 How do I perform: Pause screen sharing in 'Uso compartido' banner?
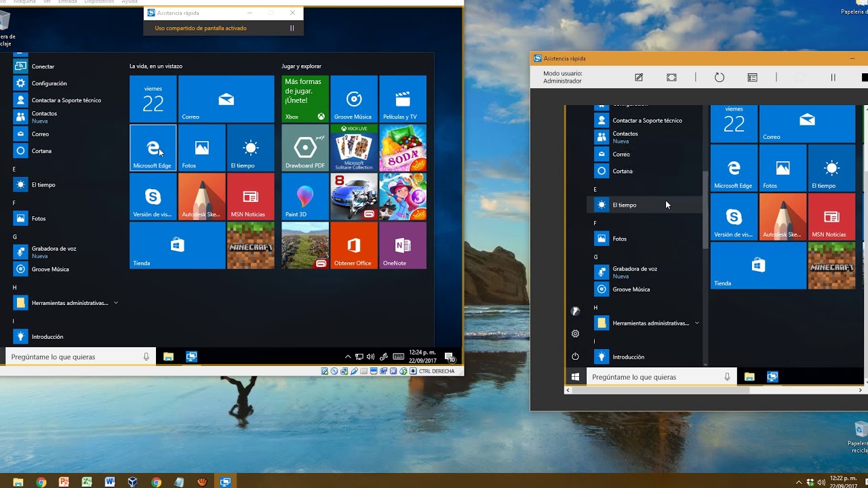point(292,28)
